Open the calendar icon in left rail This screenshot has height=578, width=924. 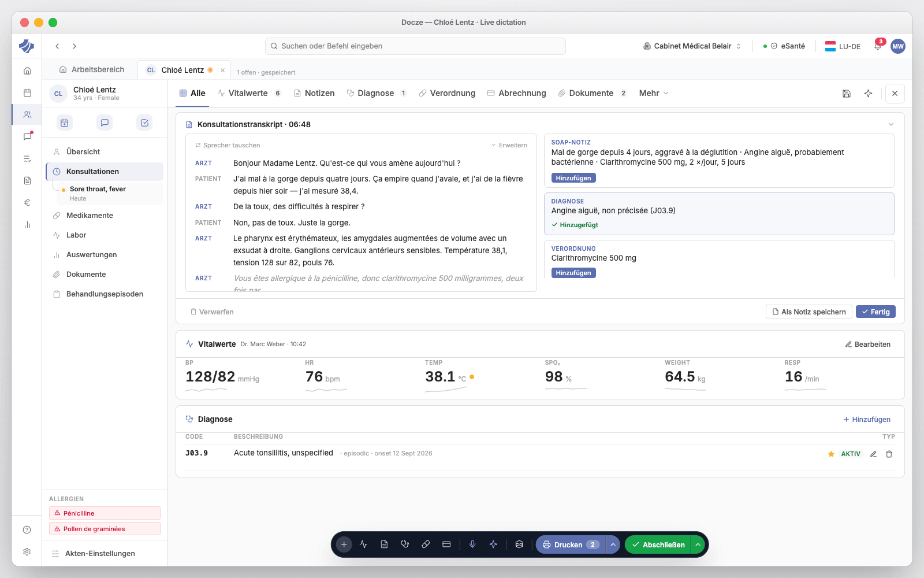click(27, 92)
